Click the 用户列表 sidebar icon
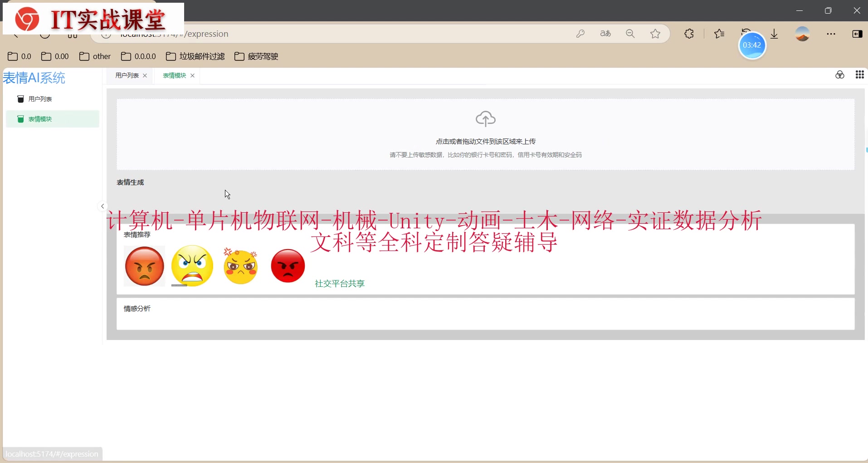This screenshot has height=463, width=868. pos(20,99)
